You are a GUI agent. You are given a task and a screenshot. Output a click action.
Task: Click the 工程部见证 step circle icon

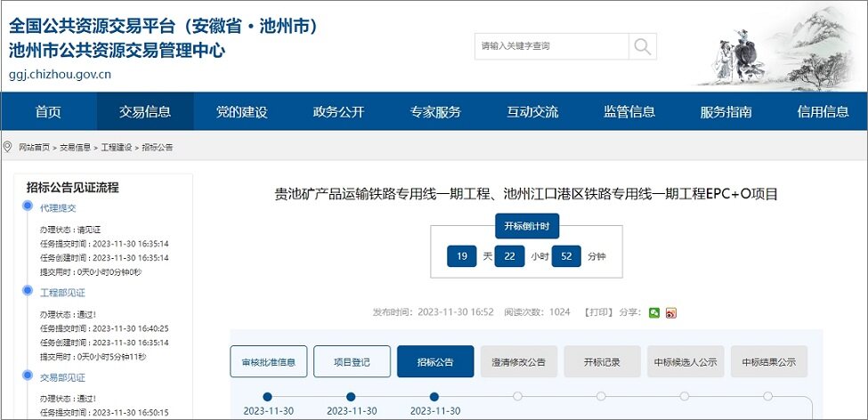[x=27, y=292]
